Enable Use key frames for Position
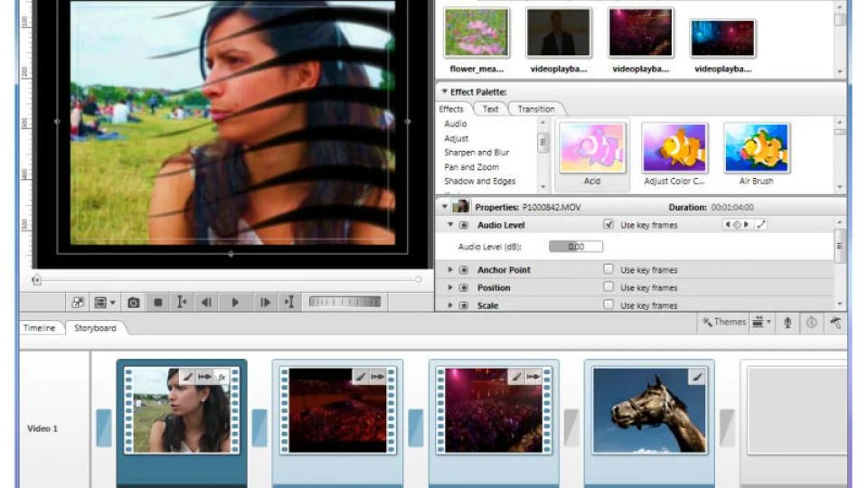Viewport: 868px width, 488px height. tap(609, 286)
